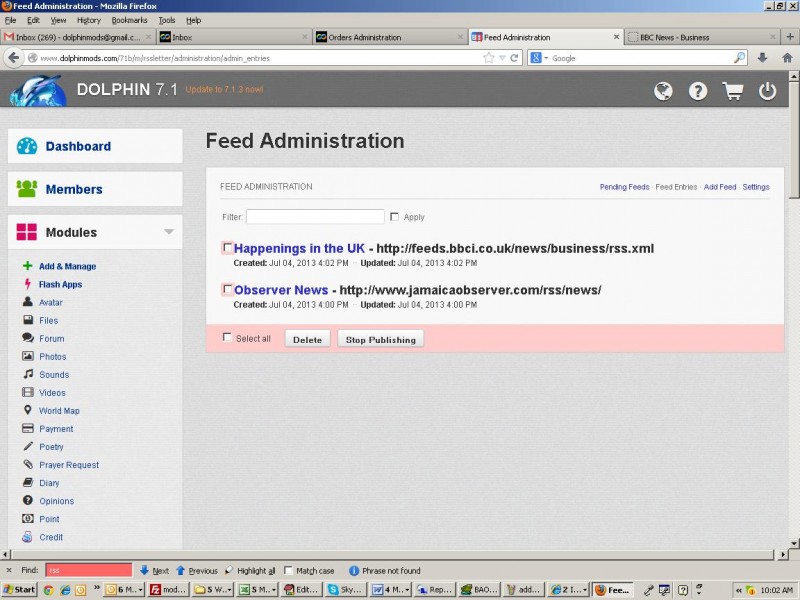Click the Find bar search field

pos(89,570)
